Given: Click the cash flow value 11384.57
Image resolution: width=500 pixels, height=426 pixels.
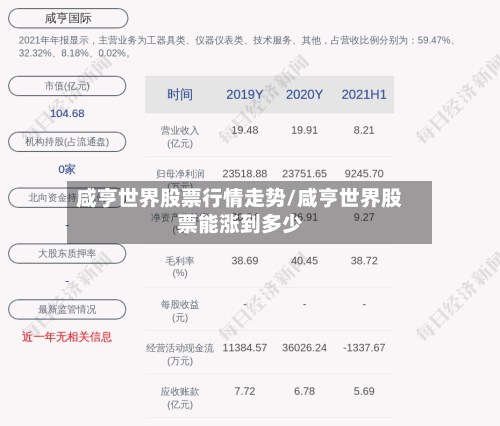Looking at the screenshot, I should pos(245,348).
